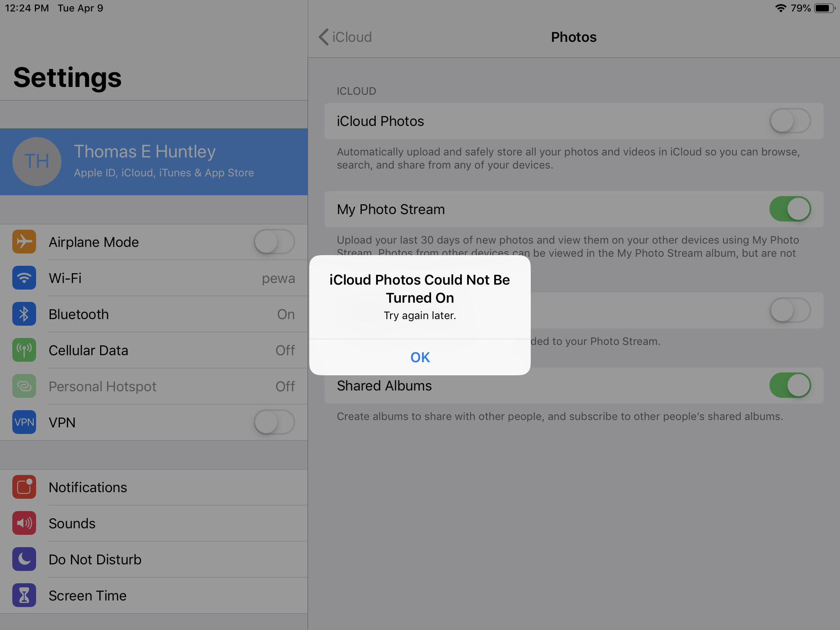This screenshot has height=630, width=840.
Task: Dismiss the alert by tapping OK
Action: coord(420,357)
